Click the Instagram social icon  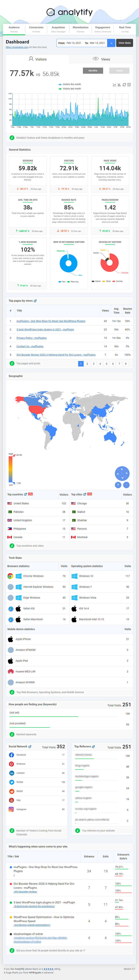[11, 809]
